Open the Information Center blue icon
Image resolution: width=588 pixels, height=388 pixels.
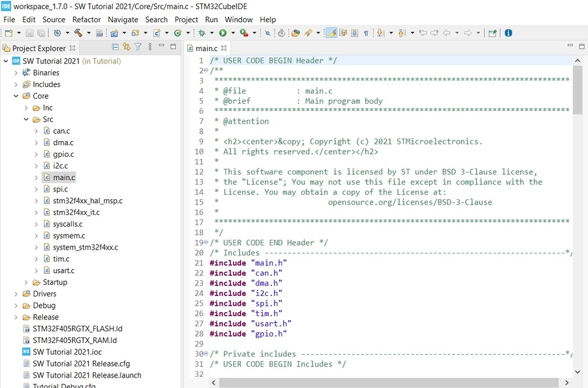508,33
